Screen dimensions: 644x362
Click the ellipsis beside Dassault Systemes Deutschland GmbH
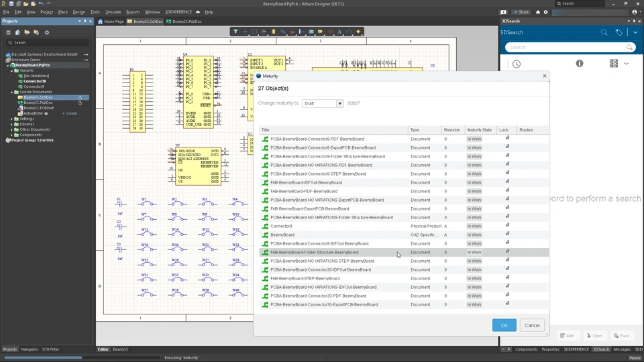86,54
